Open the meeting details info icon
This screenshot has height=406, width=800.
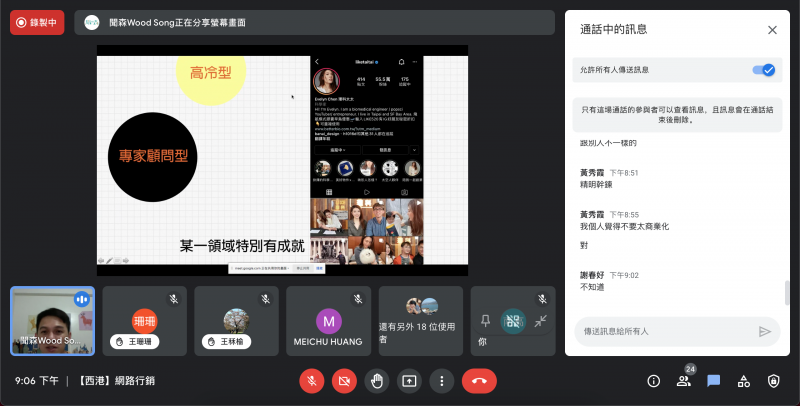coord(654,381)
